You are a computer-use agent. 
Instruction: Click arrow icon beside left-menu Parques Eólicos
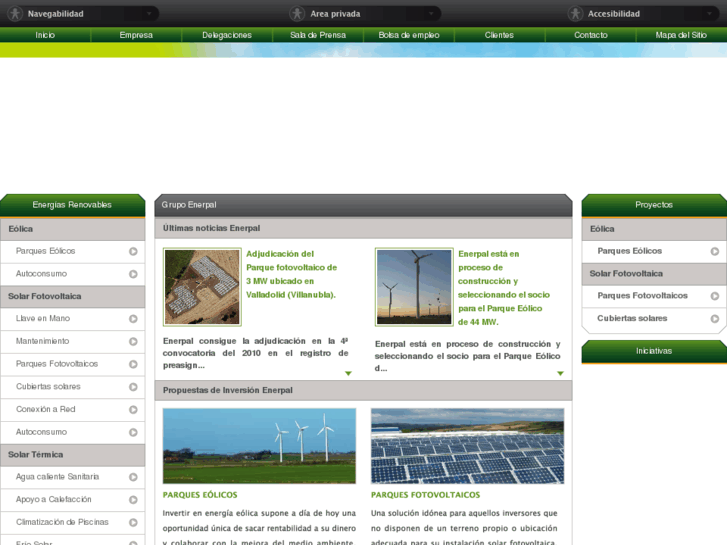133,251
